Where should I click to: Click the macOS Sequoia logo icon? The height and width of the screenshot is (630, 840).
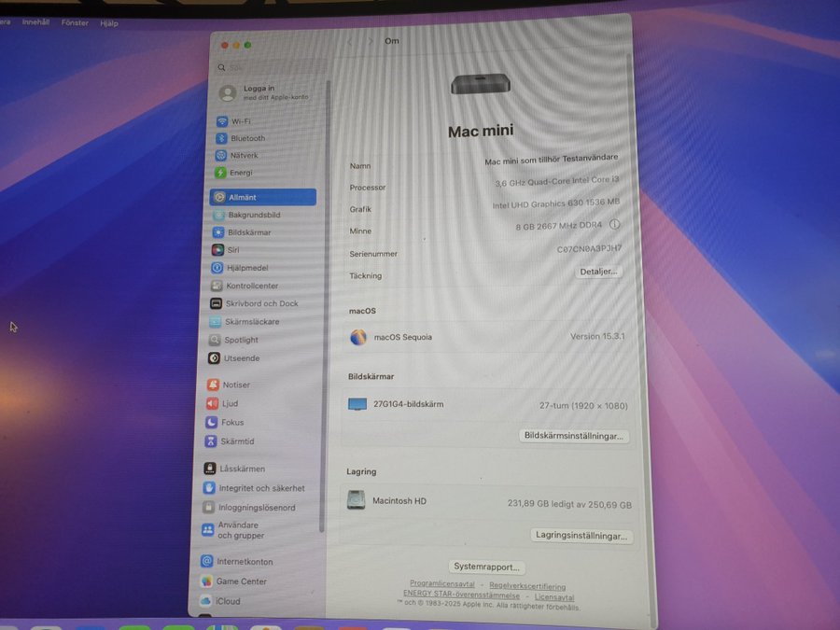[358, 338]
